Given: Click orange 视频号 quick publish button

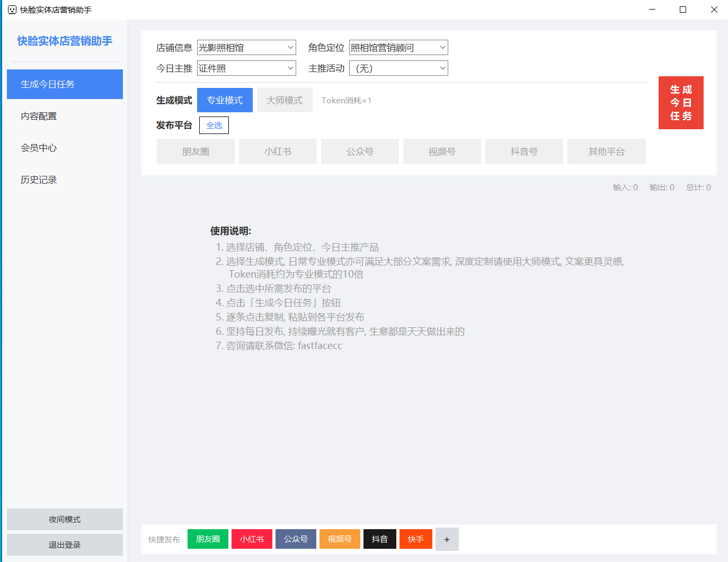Looking at the screenshot, I should 340,539.
